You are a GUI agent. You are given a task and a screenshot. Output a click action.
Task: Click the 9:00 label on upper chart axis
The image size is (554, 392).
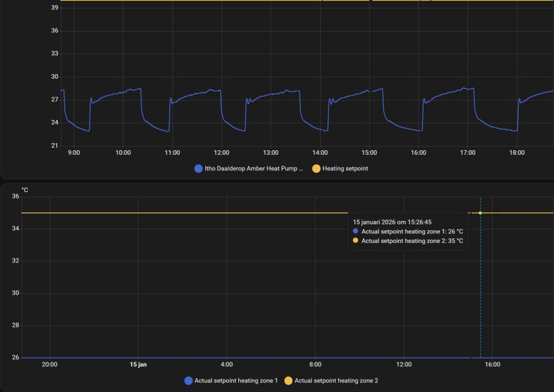pyautogui.click(x=74, y=152)
